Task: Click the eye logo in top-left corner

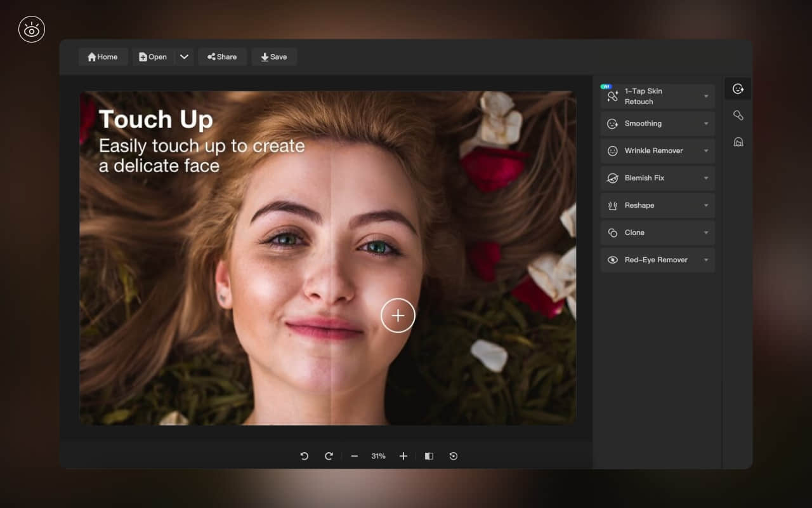Action: (32, 29)
